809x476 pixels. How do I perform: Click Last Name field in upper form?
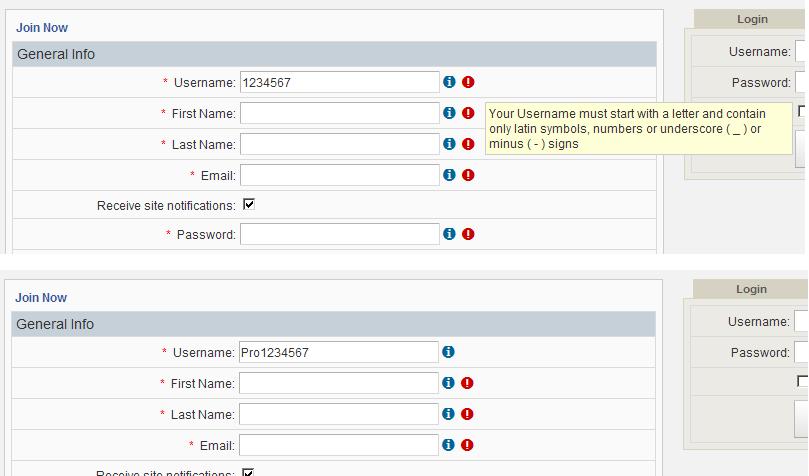[x=339, y=144]
